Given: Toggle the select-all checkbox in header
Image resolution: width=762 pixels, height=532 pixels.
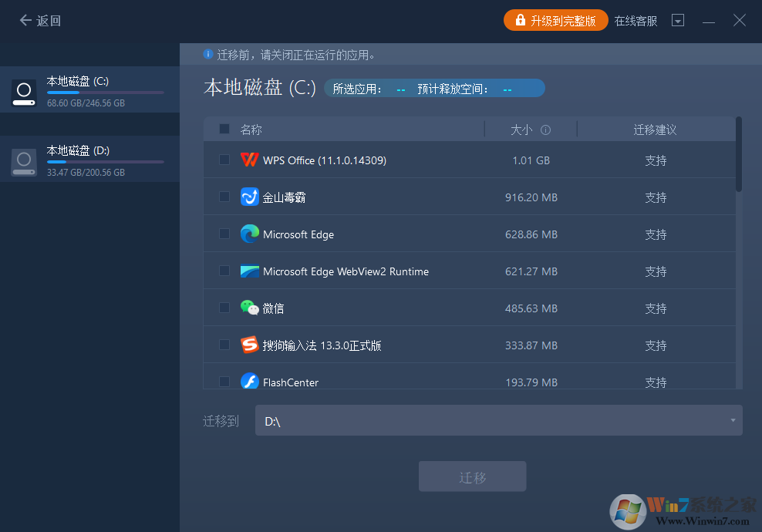Looking at the screenshot, I should pos(224,129).
